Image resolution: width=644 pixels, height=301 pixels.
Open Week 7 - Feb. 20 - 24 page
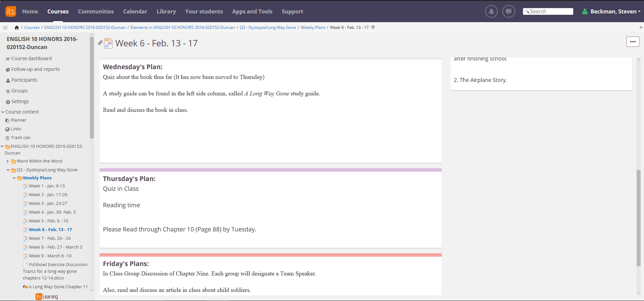49,239
